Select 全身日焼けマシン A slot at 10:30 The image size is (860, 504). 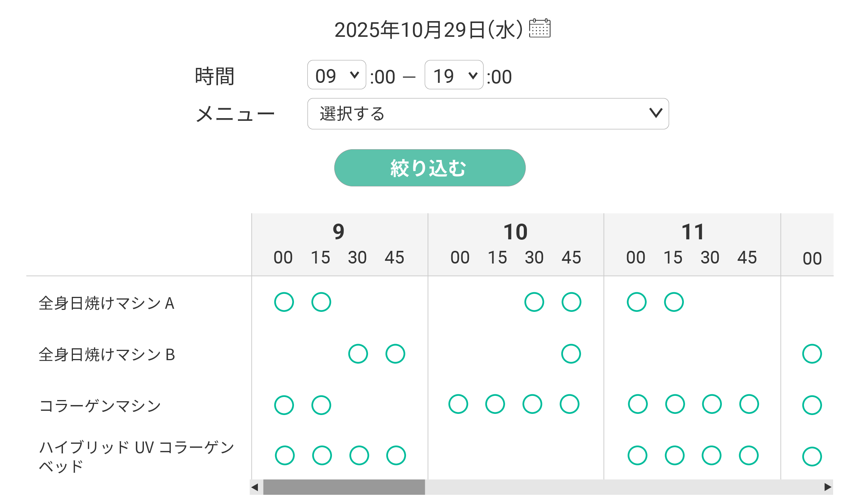tap(534, 302)
